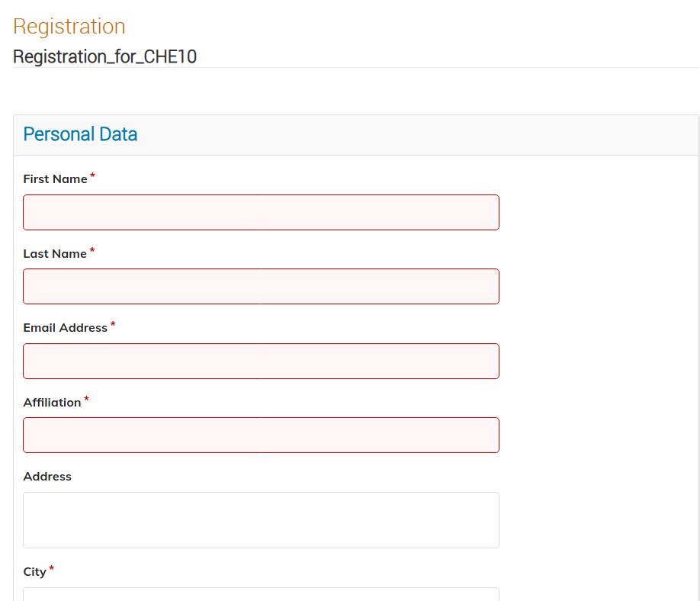Focus the City input field
Screen dimensions: 700x601
point(261,594)
